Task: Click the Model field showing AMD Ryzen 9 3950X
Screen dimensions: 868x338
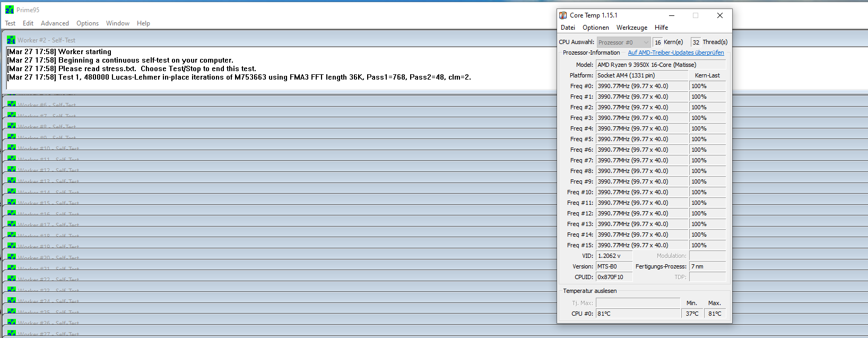Action: point(661,65)
